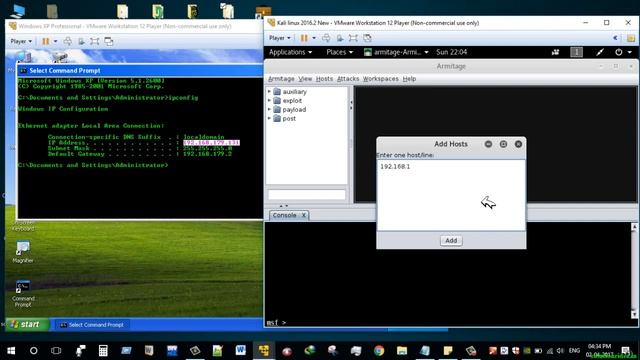
Task: Click the Add button in Add Hosts
Action: click(x=451, y=240)
